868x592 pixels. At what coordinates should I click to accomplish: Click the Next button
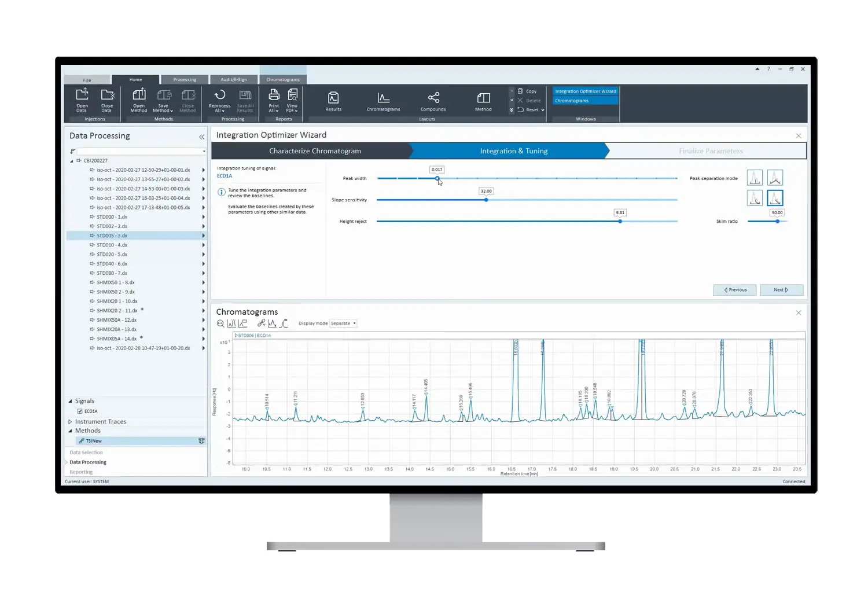tap(781, 290)
